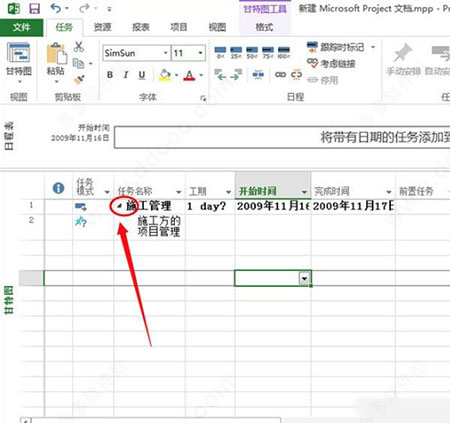Image resolution: width=450 pixels, height=423 pixels.
Task: Select the finish cell 2009年11月17日
Action: 353,206
